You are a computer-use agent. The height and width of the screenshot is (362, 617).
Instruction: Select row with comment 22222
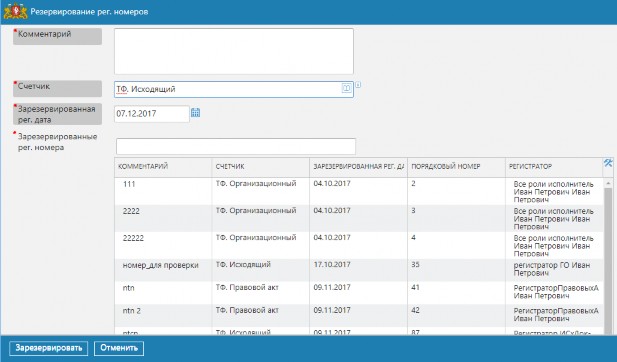tap(359, 246)
